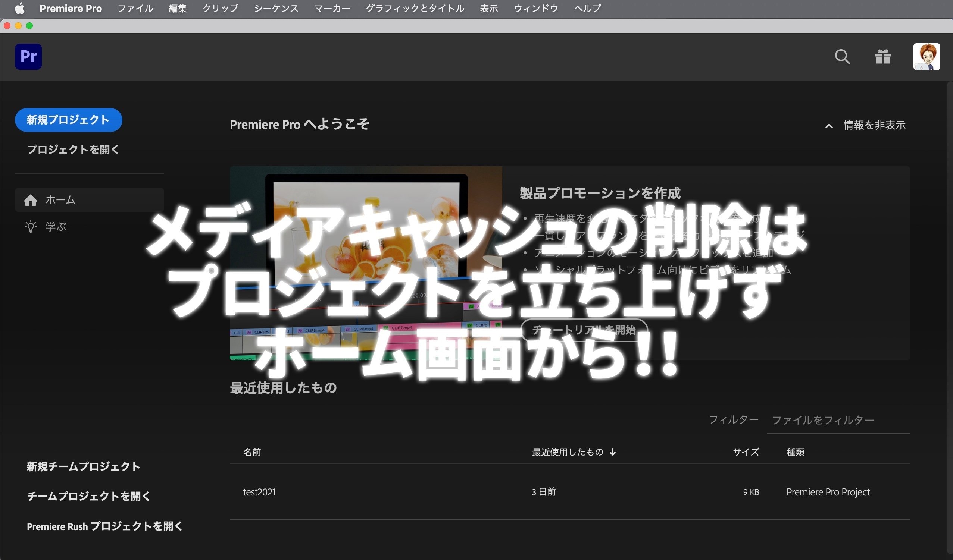Open the 表示 menu
953x560 pixels.
click(x=489, y=8)
